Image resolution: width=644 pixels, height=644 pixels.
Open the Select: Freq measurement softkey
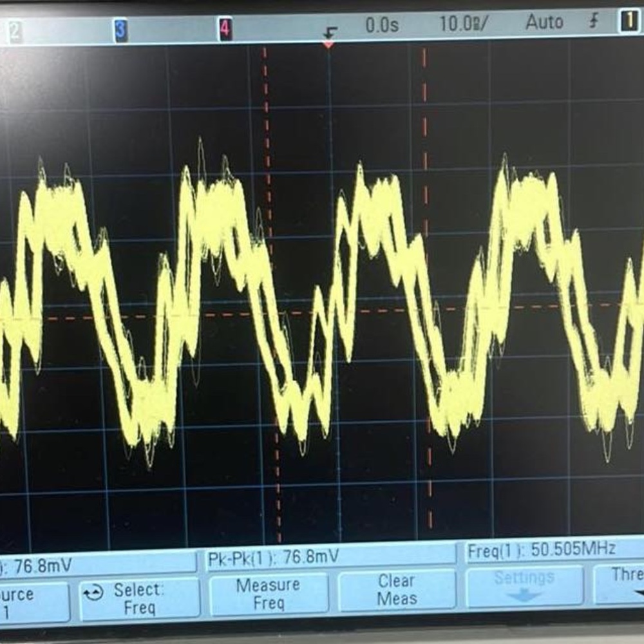(140, 599)
